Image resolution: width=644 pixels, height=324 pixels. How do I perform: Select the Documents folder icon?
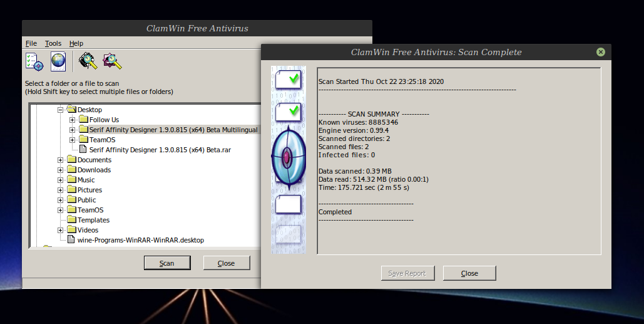pos(71,160)
